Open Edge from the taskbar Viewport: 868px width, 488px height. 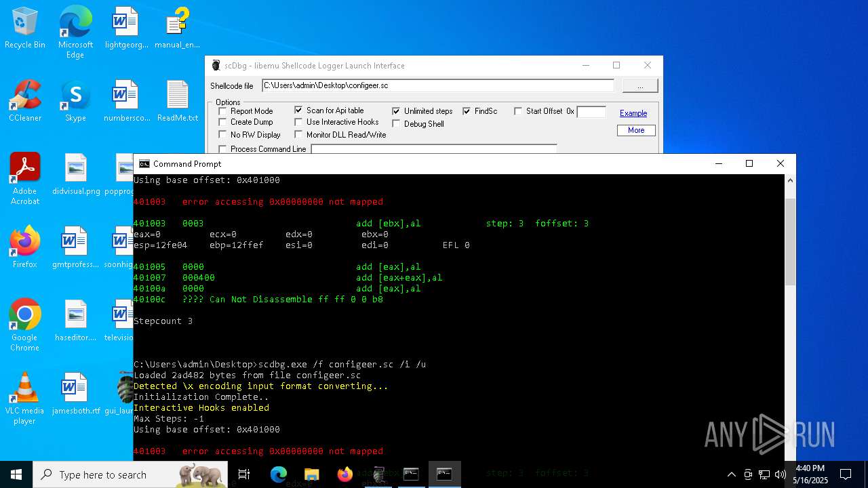279,474
